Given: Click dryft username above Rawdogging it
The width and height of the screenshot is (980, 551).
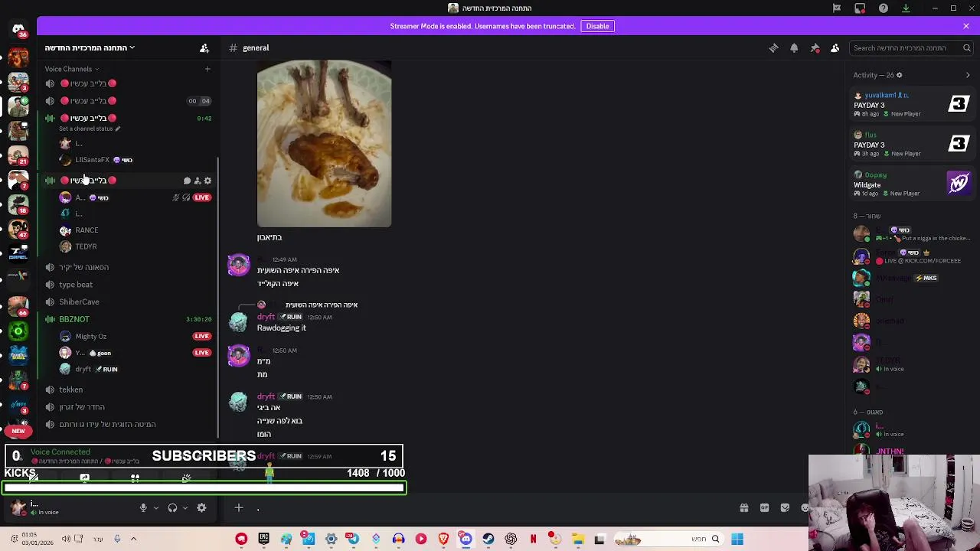Looking at the screenshot, I should [266, 317].
